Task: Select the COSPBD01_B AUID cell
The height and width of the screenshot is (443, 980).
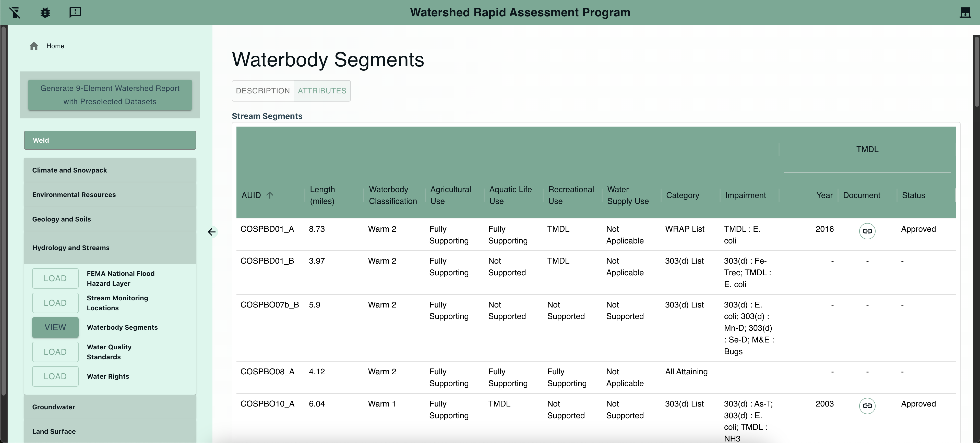Action: click(267, 261)
